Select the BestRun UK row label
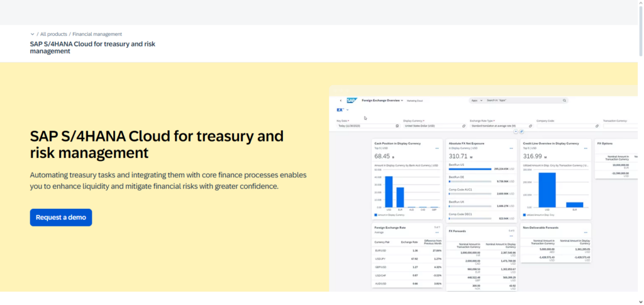 (x=456, y=202)
